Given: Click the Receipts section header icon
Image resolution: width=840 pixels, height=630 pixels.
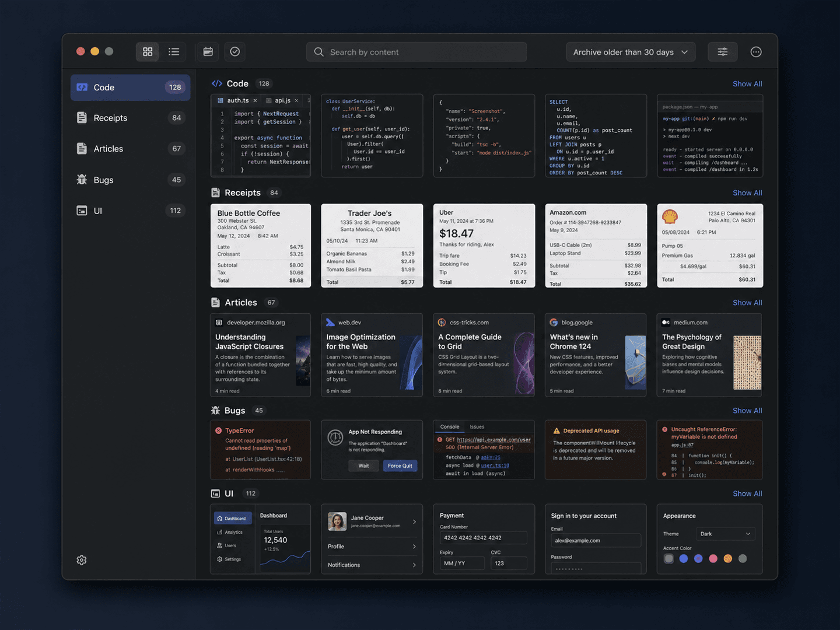Looking at the screenshot, I should coord(215,192).
